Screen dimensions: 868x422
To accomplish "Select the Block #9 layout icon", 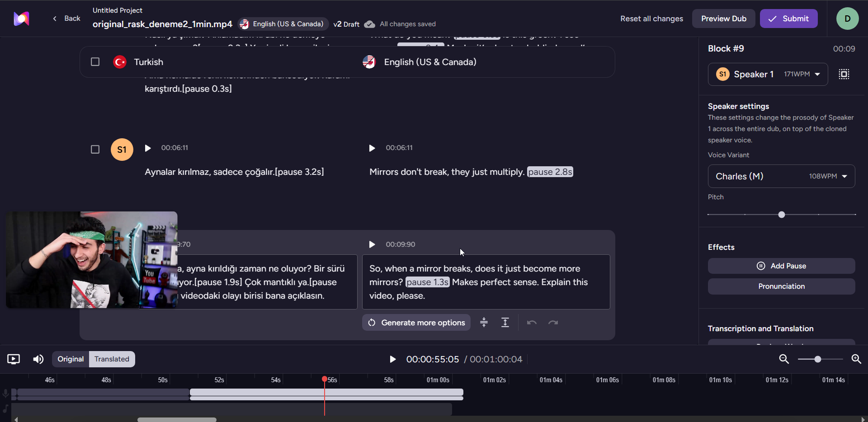I will [844, 74].
